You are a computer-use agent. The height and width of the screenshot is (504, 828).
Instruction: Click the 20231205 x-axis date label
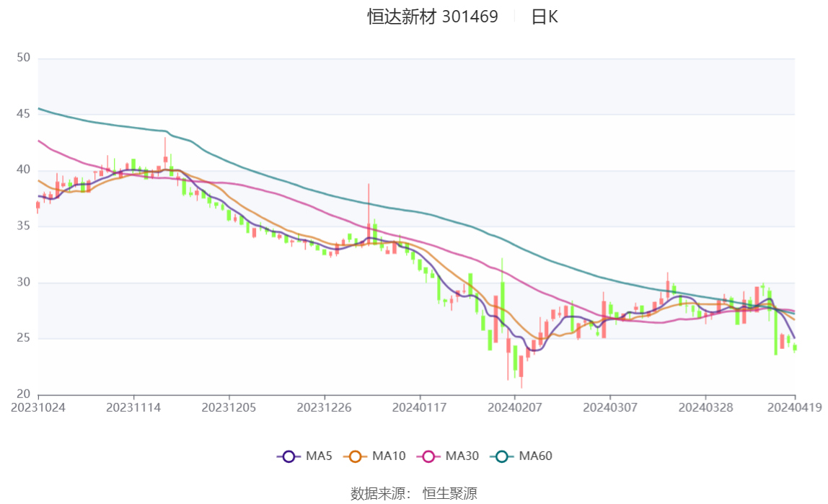pyautogui.click(x=229, y=408)
